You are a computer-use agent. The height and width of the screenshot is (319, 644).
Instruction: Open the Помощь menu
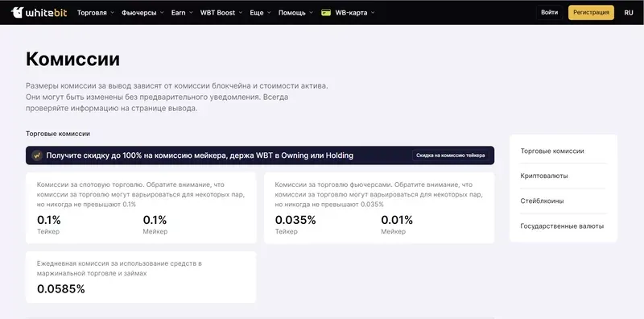(292, 13)
